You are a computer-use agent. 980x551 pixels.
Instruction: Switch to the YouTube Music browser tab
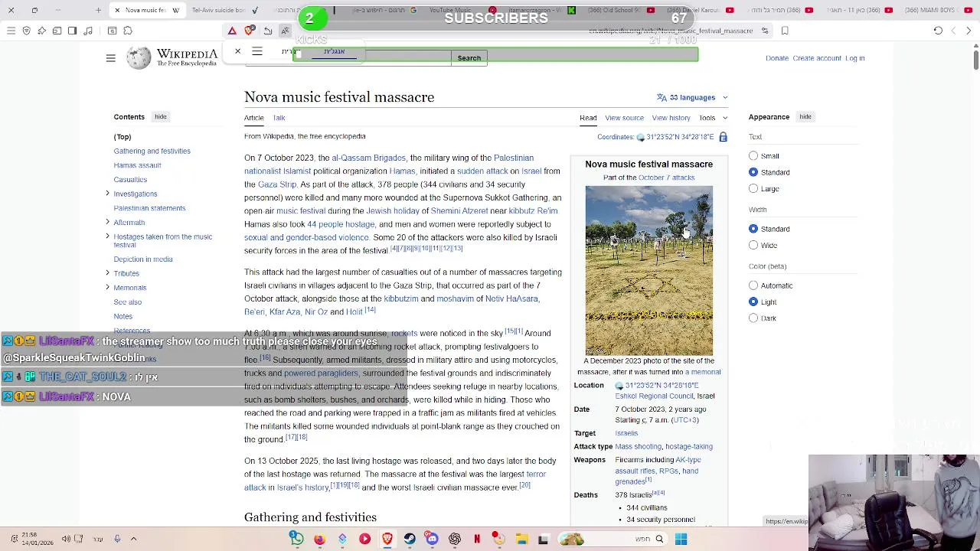(450, 10)
